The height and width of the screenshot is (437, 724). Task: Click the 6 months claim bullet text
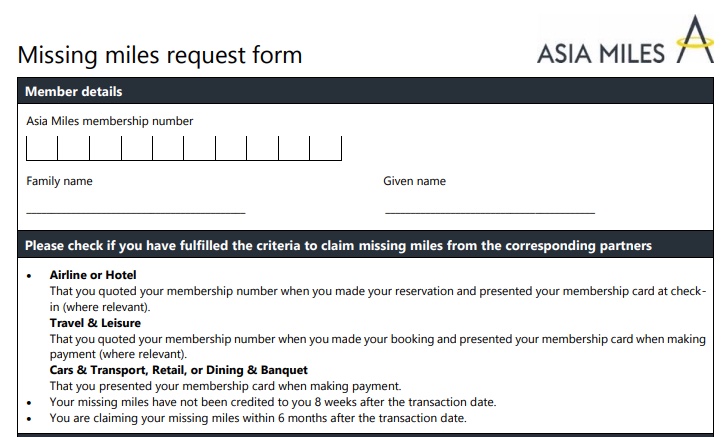click(258, 418)
